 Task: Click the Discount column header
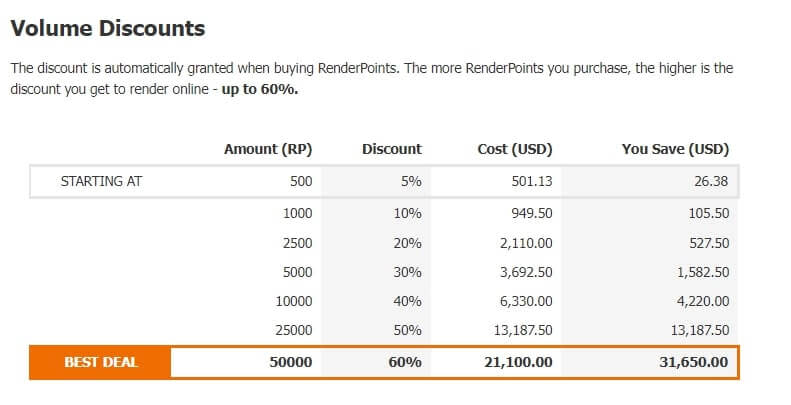[x=392, y=149]
